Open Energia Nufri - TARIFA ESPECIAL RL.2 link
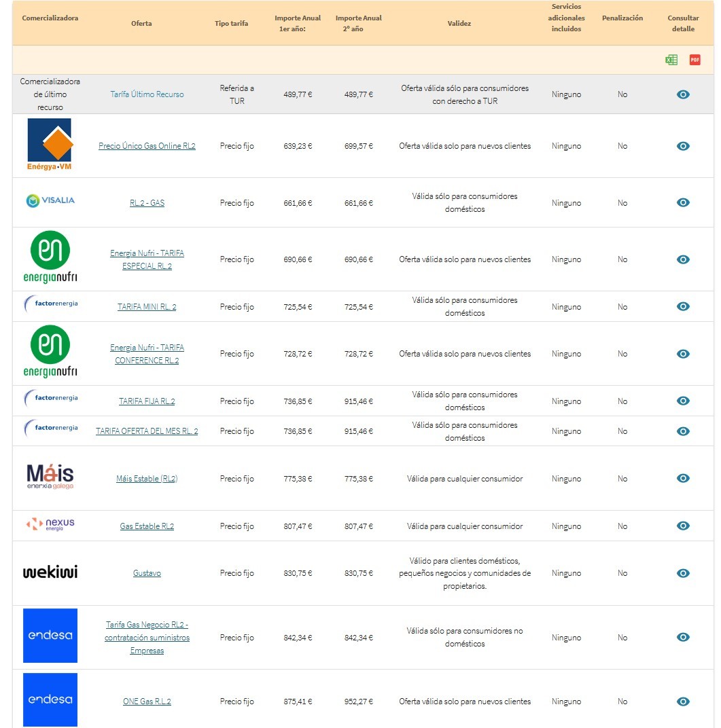 coord(147,259)
